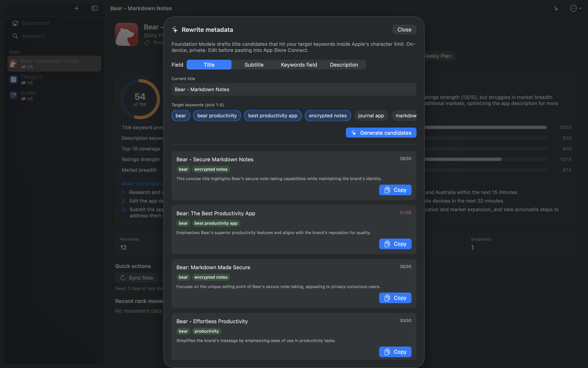Click the Research magnifier icon
Viewport: 588px width, 368px height.
coord(15,36)
